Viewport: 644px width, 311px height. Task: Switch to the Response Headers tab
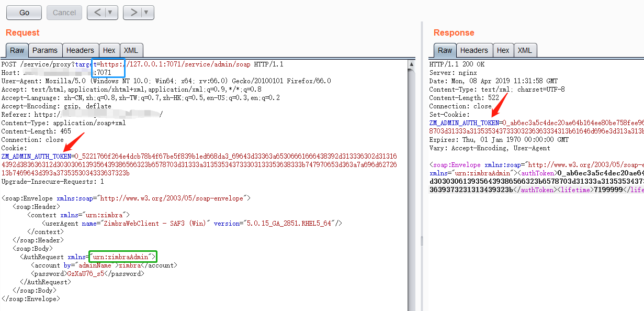[x=474, y=50]
